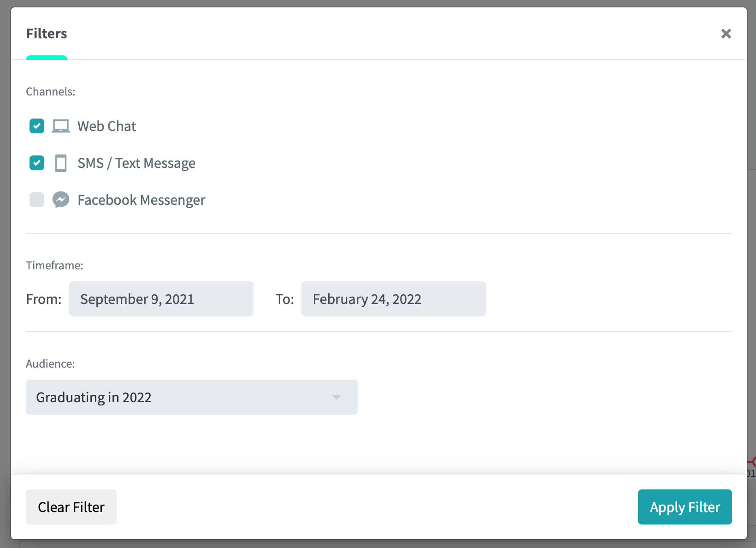Screen dimensions: 756x548
Task: Open the To date February 24, 2022
Action: [394, 299]
